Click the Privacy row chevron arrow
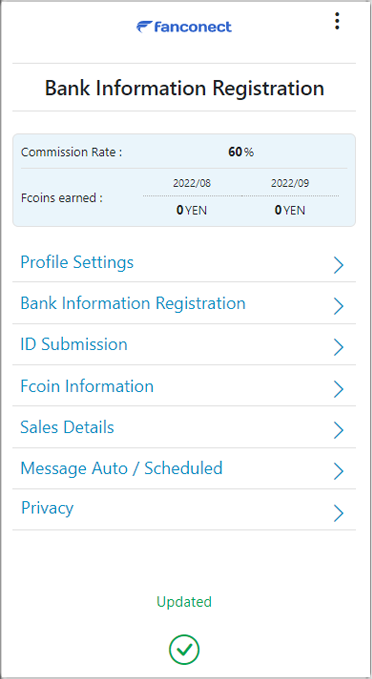The height and width of the screenshot is (679, 372). 339,512
